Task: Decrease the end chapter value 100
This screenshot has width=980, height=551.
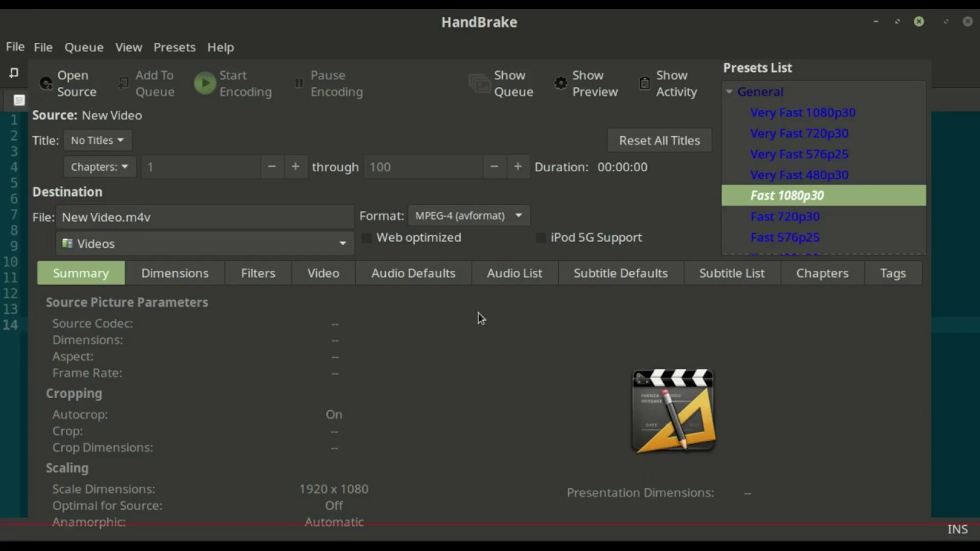Action: [x=494, y=167]
